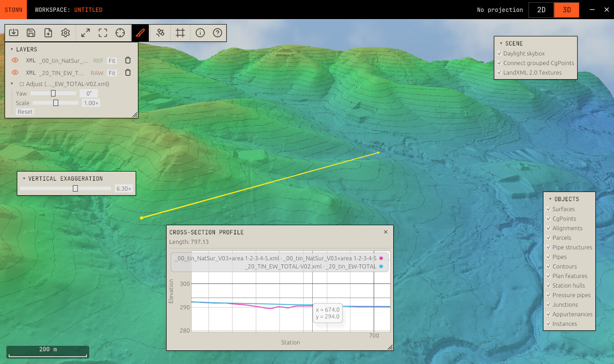Open the settings gear icon
The width and height of the screenshot is (614, 364).
click(66, 33)
